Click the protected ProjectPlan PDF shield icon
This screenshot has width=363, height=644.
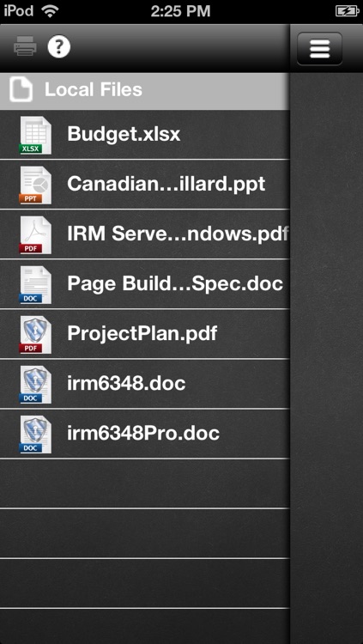pyautogui.click(x=36, y=335)
